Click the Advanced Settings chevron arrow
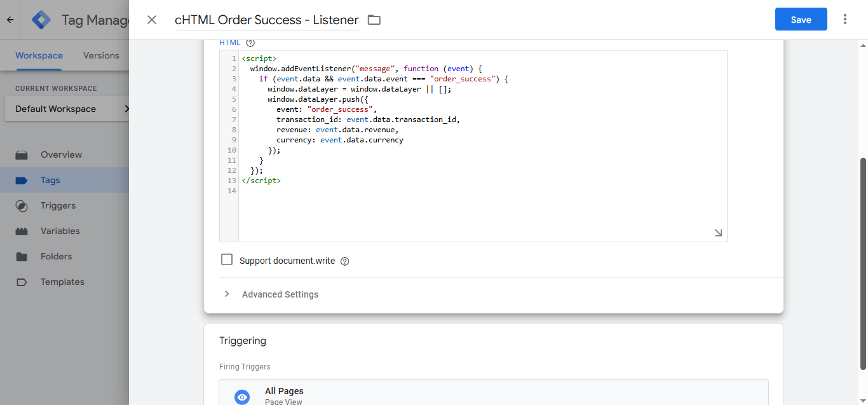The width and height of the screenshot is (868, 405). [227, 294]
